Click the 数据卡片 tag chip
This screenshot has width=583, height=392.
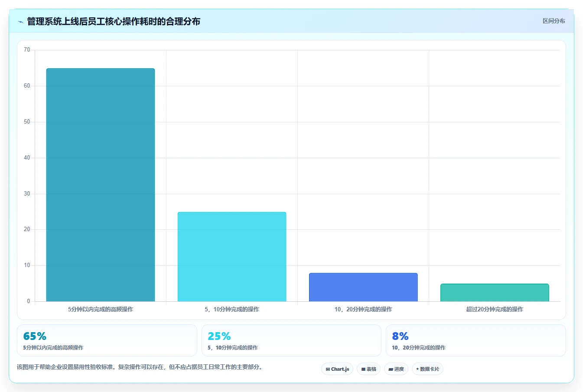(x=427, y=369)
